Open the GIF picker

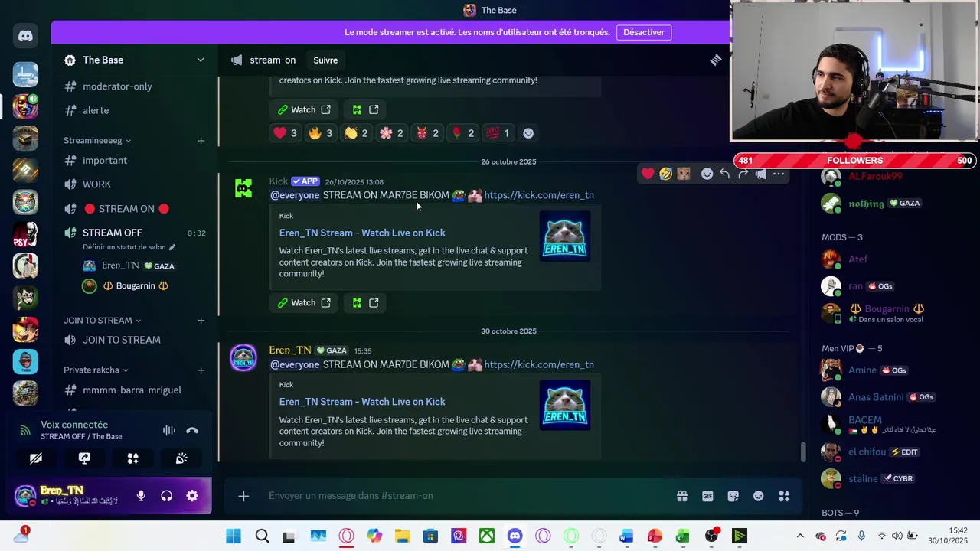[707, 496]
